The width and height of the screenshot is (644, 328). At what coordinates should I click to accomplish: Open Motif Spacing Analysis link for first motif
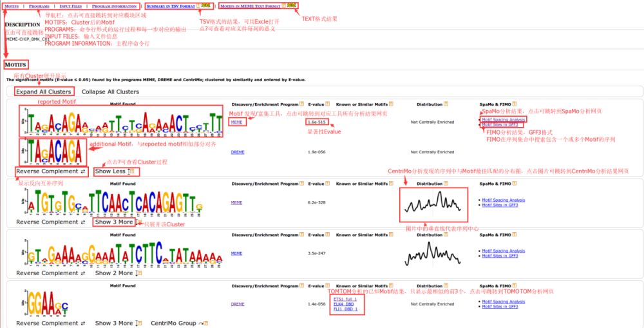(504, 119)
